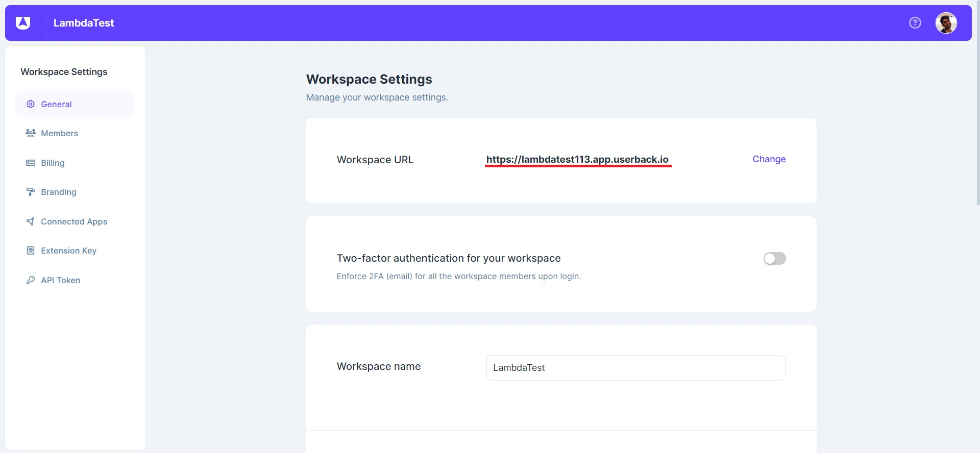Click the Members people icon
The height and width of the screenshot is (453, 980).
(x=31, y=133)
